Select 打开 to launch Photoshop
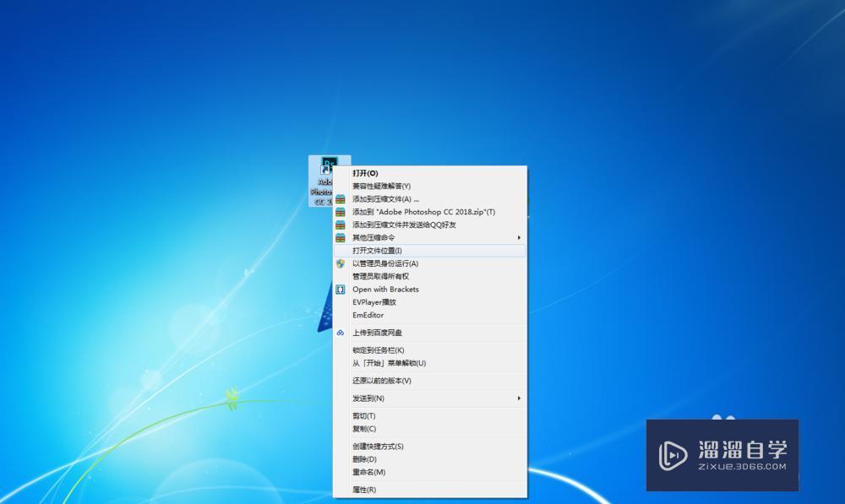The image size is (845, 504). point(363,172)
